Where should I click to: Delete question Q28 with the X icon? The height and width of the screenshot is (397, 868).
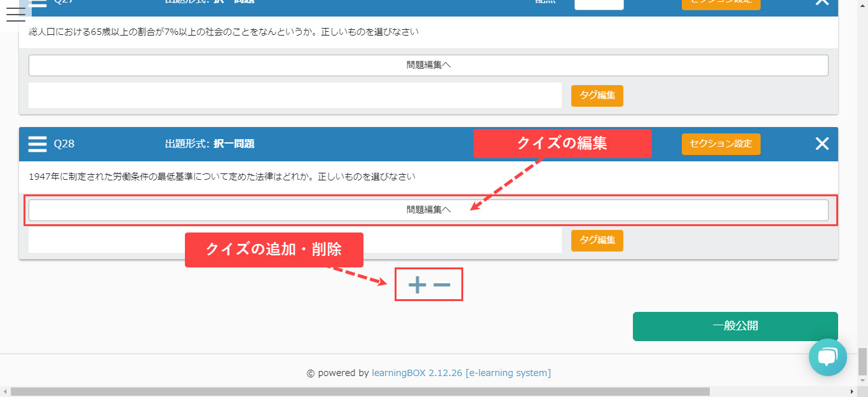pos(822,144)
